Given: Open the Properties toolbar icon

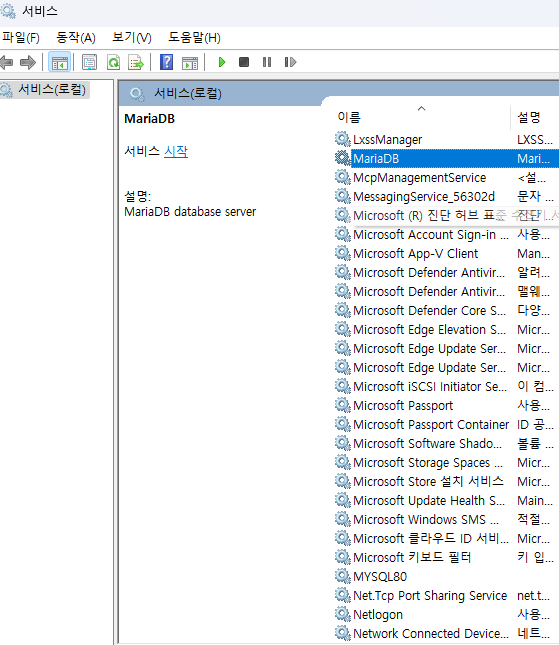Looking at the screenshot, I should coord(89,63).
